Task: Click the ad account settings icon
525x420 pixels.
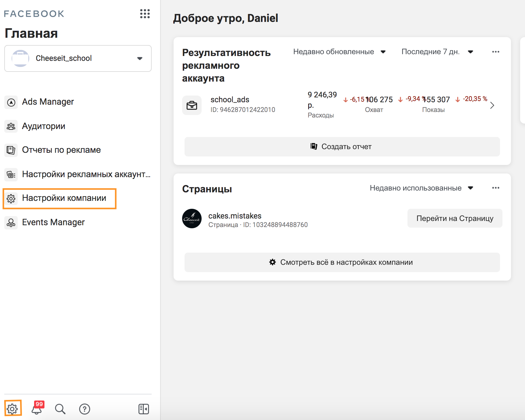Action: tap(11, 174)
